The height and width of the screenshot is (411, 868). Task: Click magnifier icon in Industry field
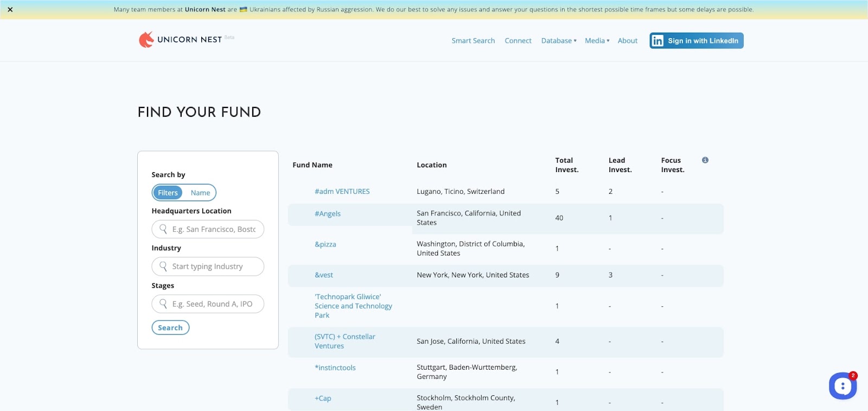pos(163,267)
